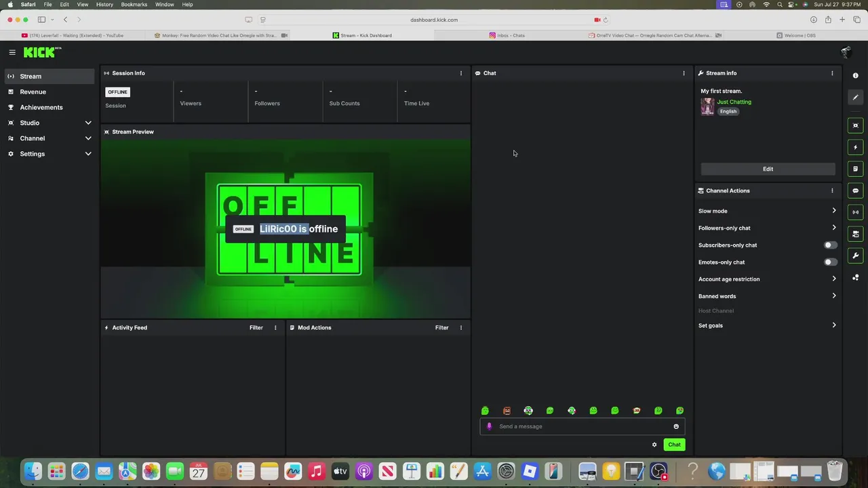Select Revenue in left sidebar
Viewport: 868px width, 488px height.
point(50,91)
